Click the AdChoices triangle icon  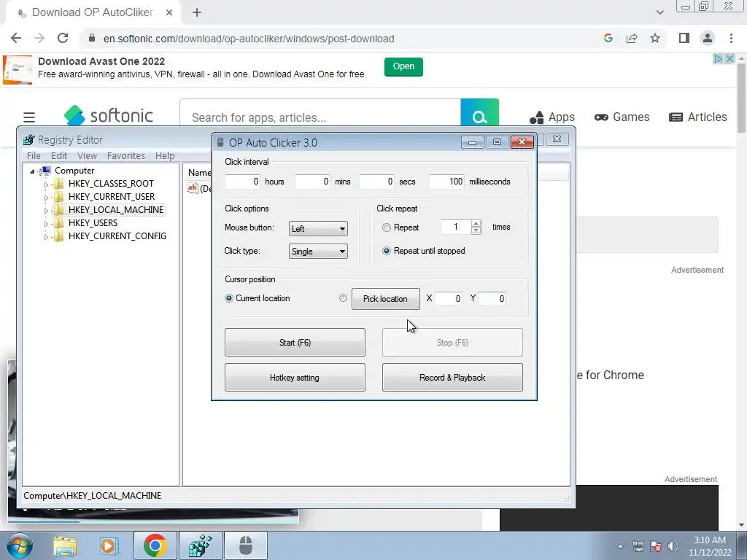[718, 59]
